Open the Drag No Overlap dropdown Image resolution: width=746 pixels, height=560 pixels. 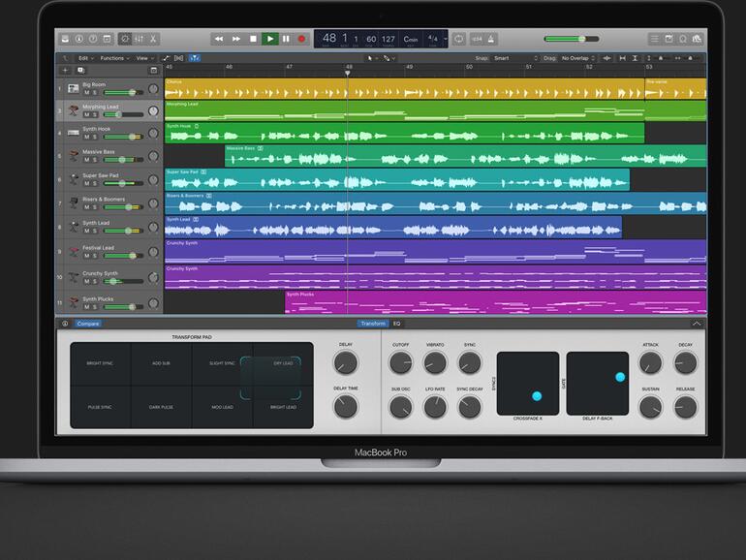coord(577,58)
